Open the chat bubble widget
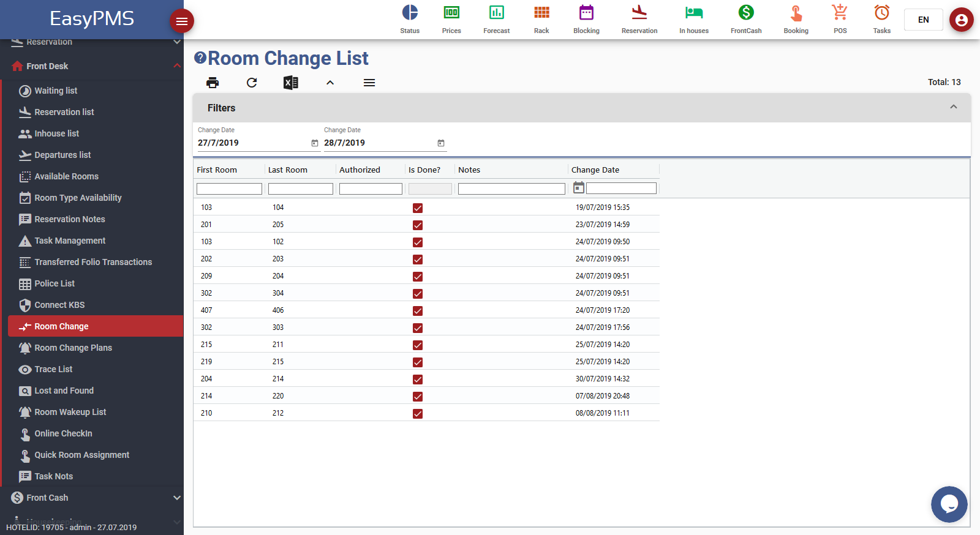Viewport: 980px width, 535px height. [x=949, y=504]
